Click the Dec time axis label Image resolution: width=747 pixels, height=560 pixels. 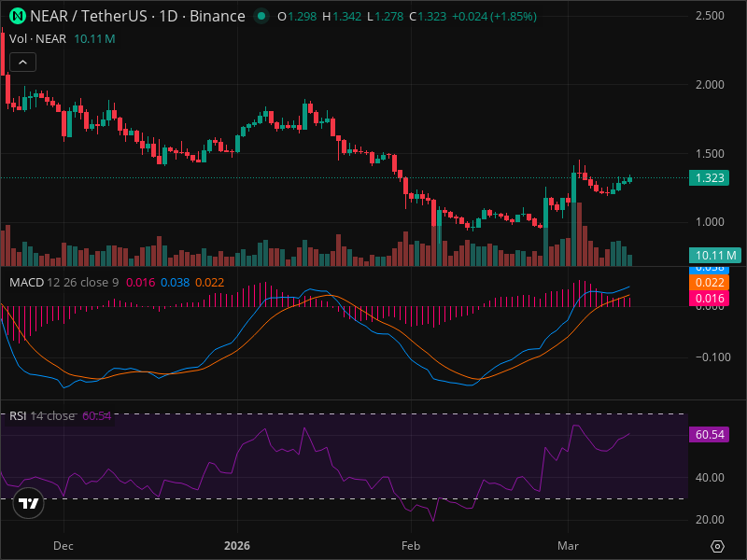point(63,546)
